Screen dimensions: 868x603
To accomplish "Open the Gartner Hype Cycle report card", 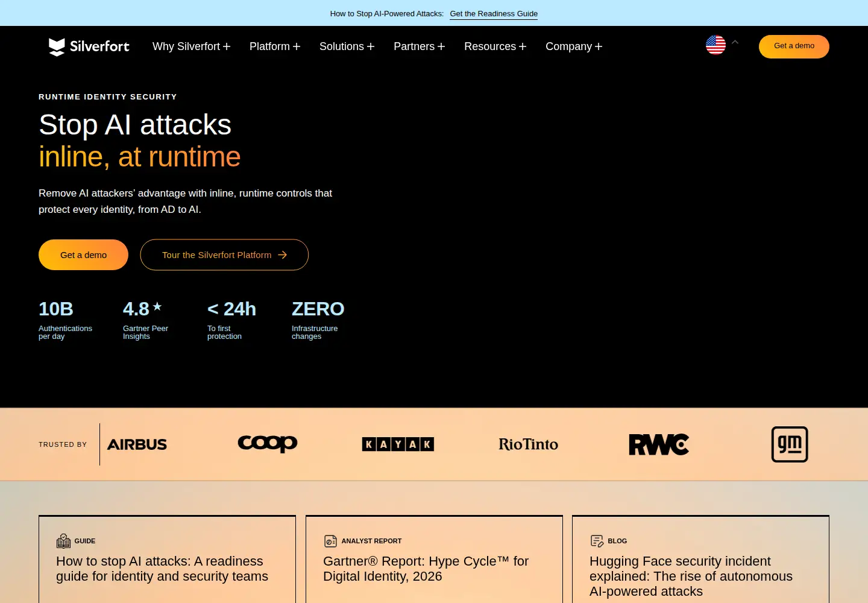I will click(434, 560).
